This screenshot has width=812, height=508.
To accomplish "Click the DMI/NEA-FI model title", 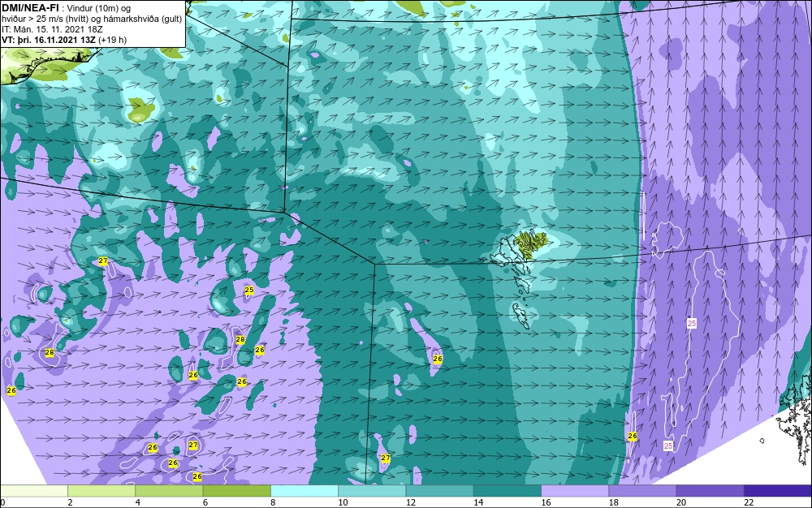I will coord(30,6).
